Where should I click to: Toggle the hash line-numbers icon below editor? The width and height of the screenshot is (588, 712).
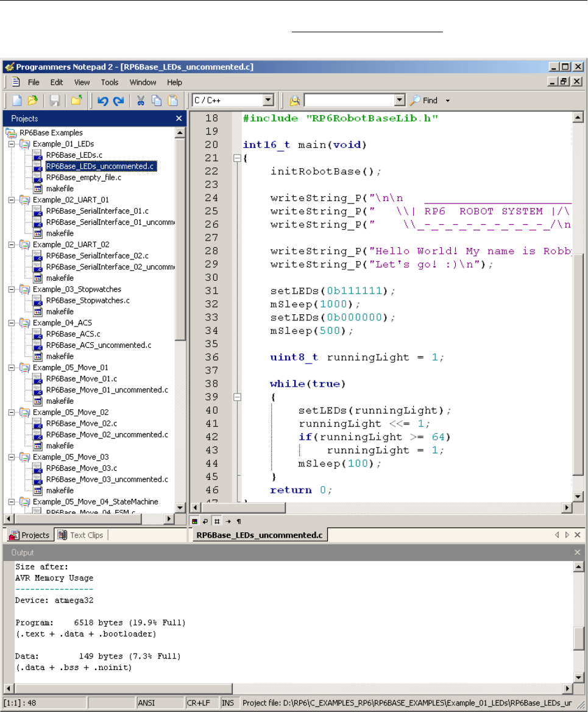pyautogui.click(x=217, y=521)
